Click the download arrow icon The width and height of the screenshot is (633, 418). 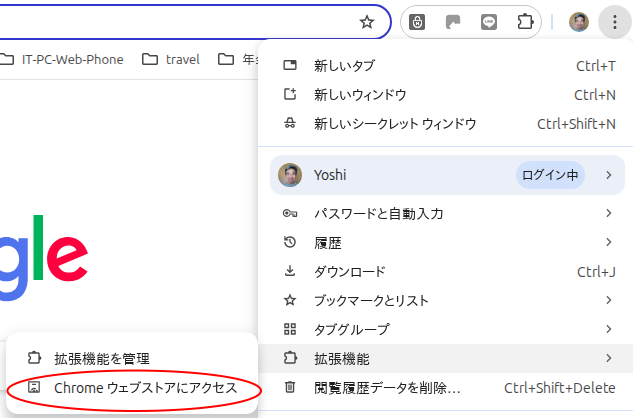point(290,271)
